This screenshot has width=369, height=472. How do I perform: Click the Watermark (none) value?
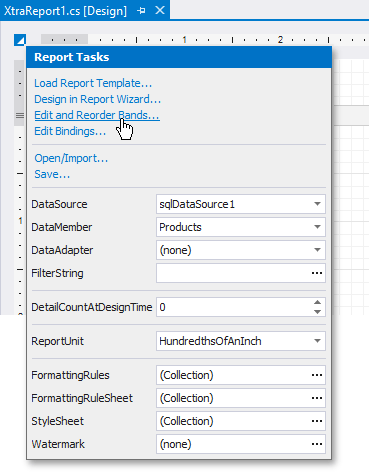(176, 444)
